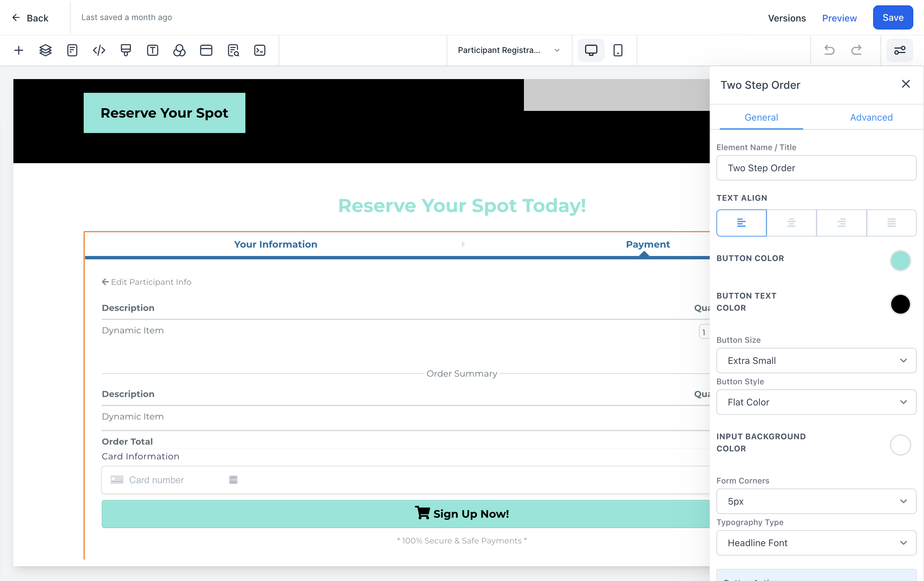Image resolution: width=924 pixels, height=581 pixels.
Task: Click the add element plus icon
Action: pos(18,50)
